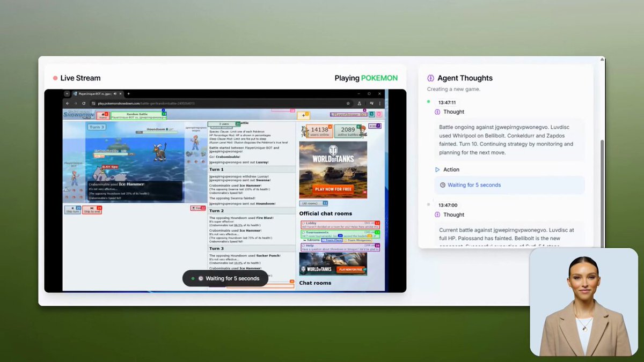Click the Official chat rooms heading
The width and height of the screenshot is (644, 362).
coord(326,213)
